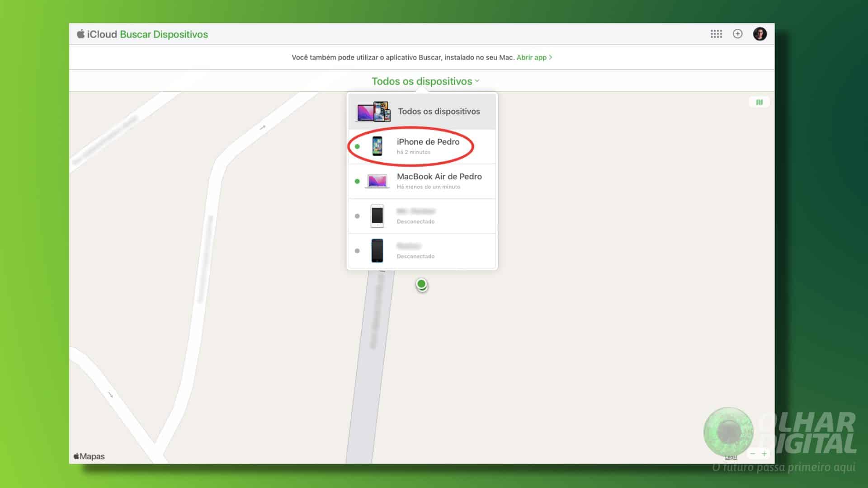Zoom out the map with minus
The image size is (868, 488).
click(x=753, y=454)
